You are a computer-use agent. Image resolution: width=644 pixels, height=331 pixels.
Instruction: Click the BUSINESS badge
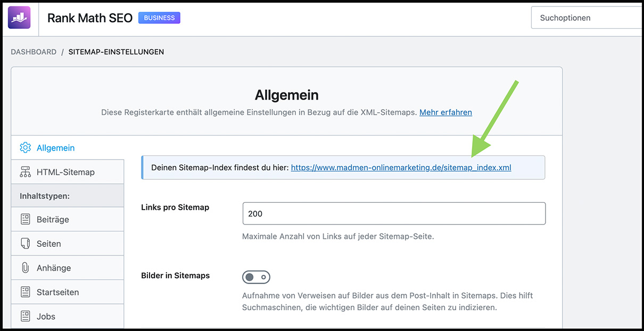pyautogui.click(x=159, y=18)
